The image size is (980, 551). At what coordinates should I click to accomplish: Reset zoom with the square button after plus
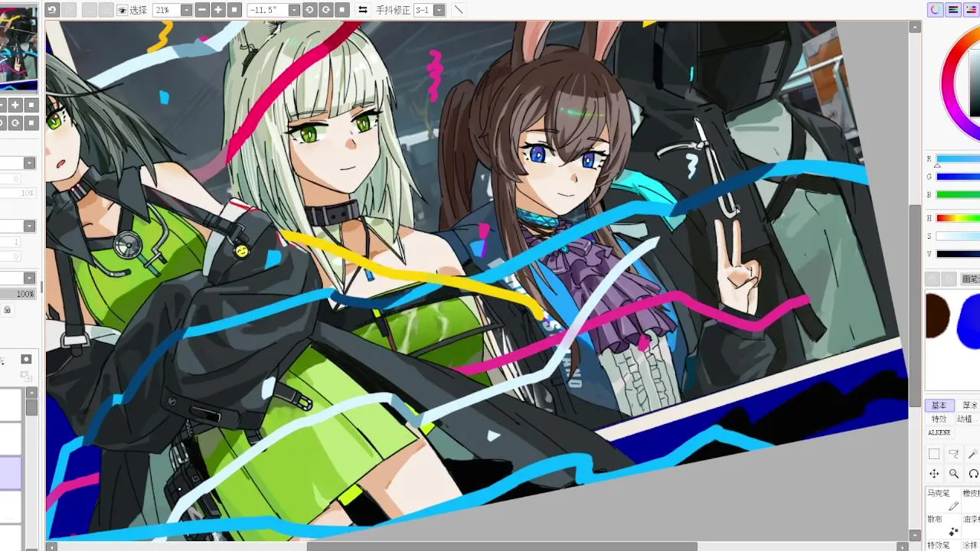click(234, 10)
